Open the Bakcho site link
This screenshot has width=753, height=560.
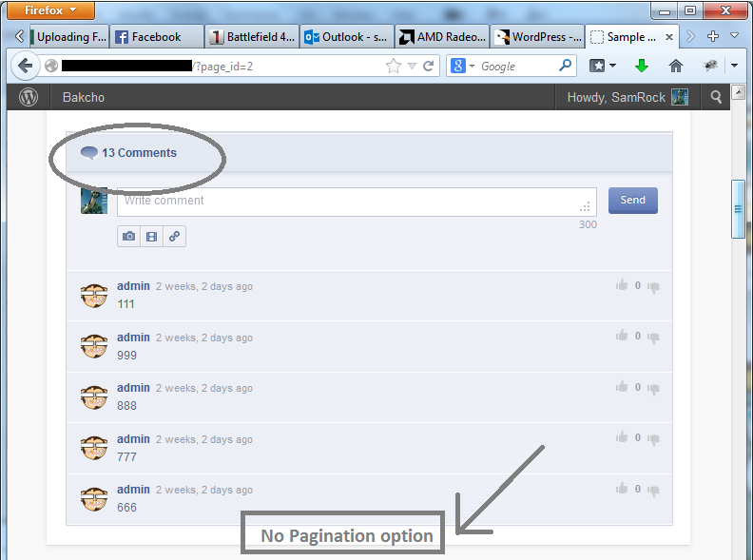84,97
